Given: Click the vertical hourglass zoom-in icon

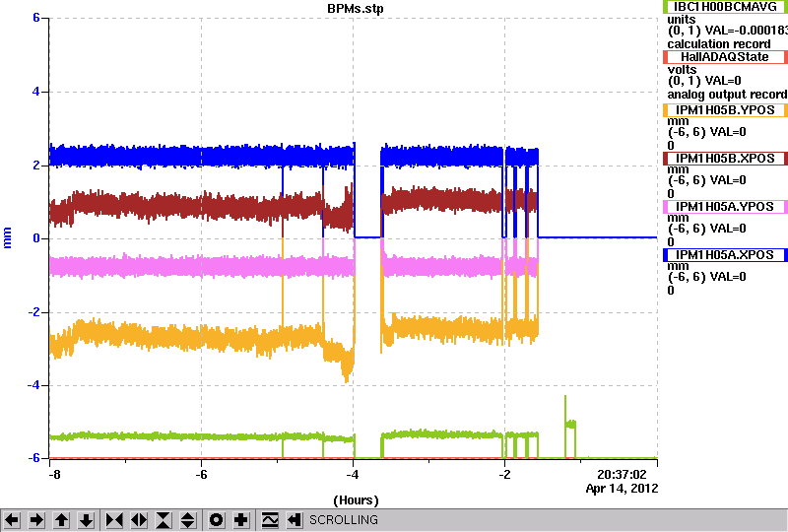Looking at the screenshot, I should coord(164,520).
